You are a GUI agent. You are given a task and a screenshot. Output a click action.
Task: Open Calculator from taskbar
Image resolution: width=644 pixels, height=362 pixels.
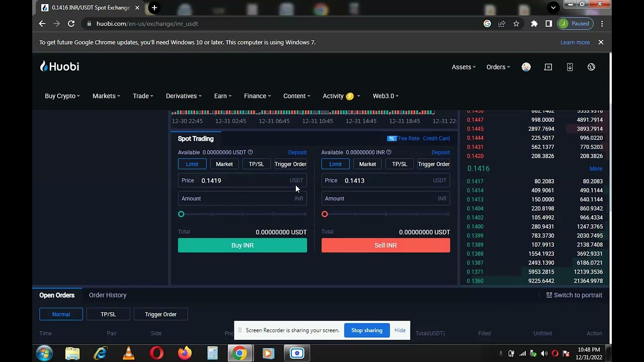click(x=212, y=353)
